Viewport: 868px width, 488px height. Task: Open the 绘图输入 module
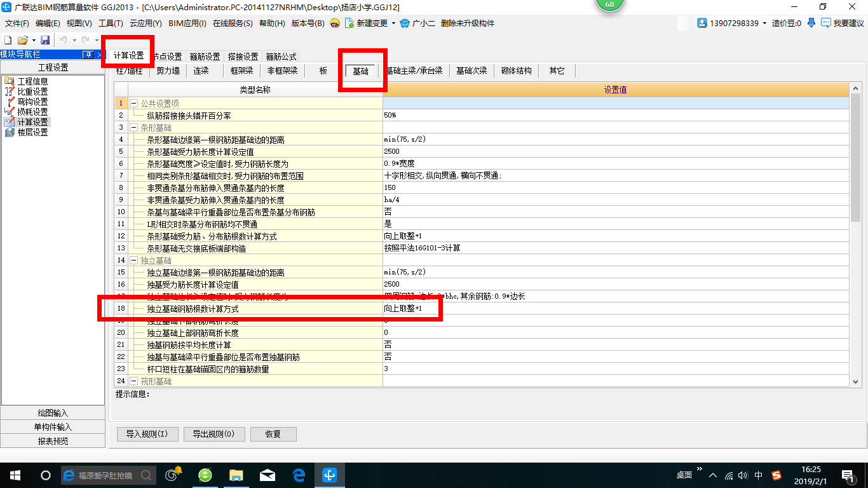[x=53, y=413]
